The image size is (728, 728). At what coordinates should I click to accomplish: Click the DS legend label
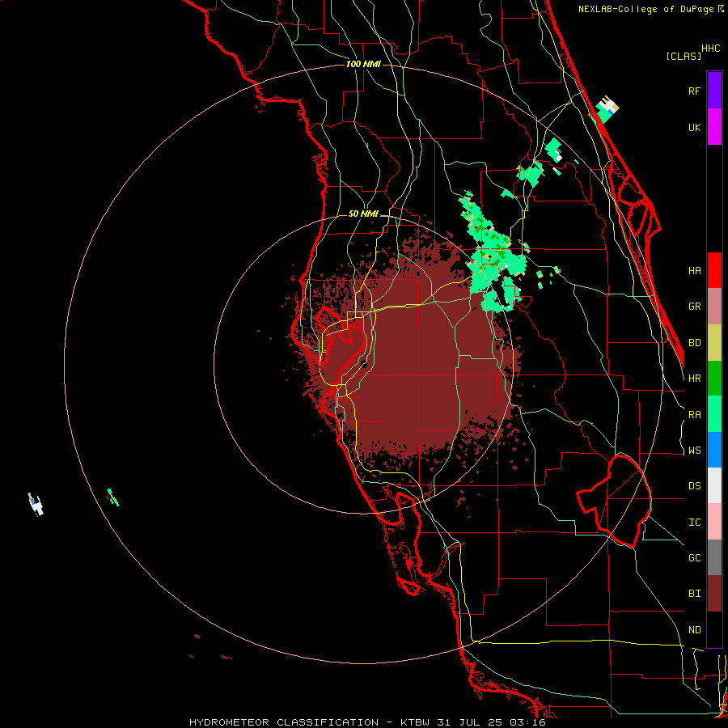(x=694, y=486)
